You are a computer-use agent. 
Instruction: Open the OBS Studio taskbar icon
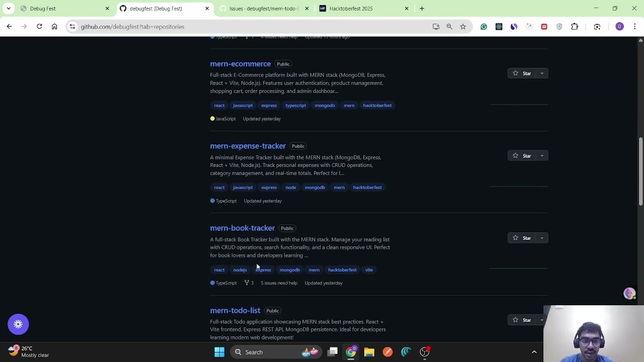point(425,352)
